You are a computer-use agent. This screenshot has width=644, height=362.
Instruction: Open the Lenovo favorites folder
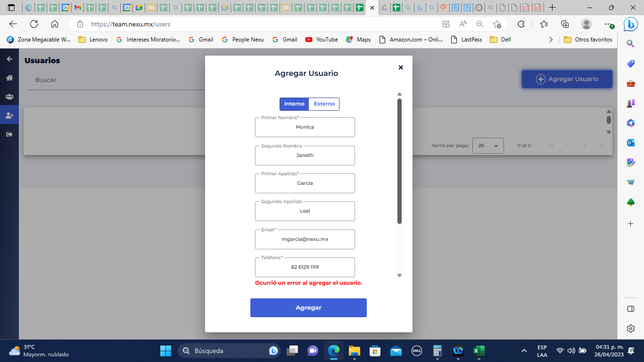[93, 40]
